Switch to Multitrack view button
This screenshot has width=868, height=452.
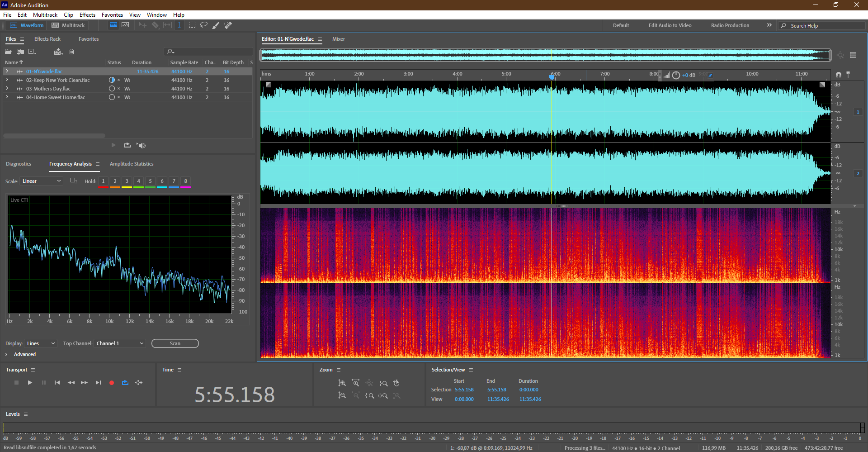pos(68,25)
